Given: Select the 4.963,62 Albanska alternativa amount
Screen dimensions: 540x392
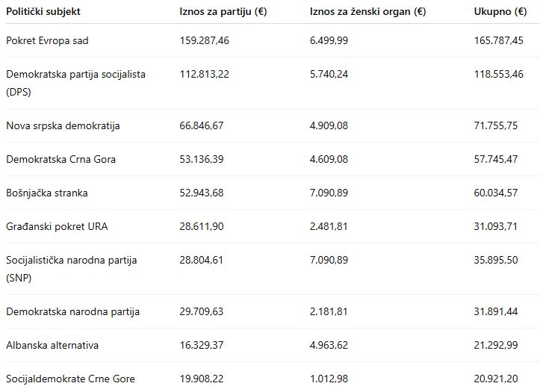Looking at the screenshot, I should tap(329, 345).
